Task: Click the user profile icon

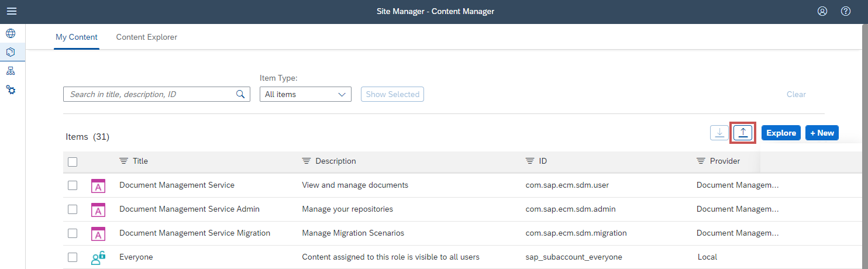Action: coord(822,11)
